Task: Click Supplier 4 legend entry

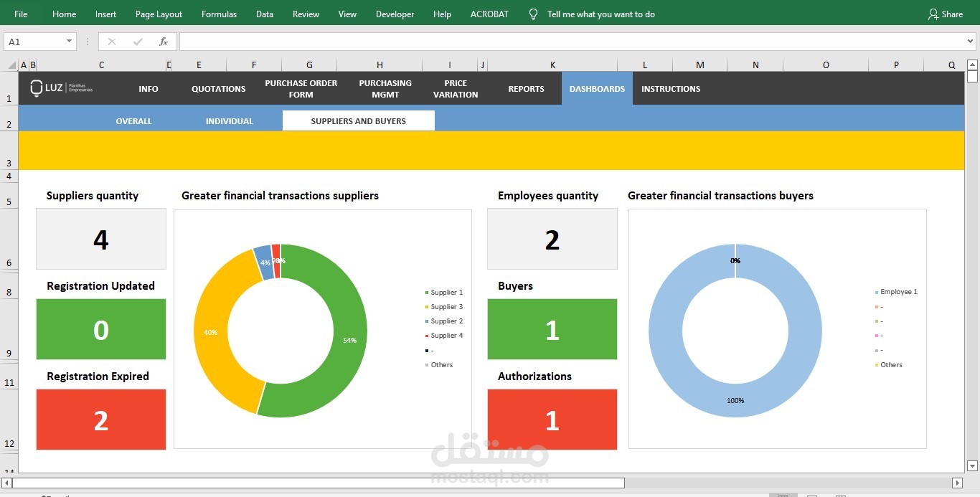Action: pos(444,335)
